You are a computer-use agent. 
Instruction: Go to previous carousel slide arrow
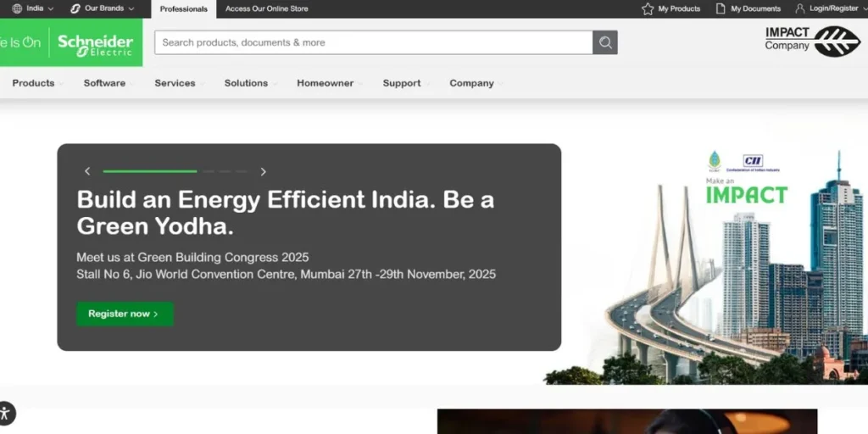(x=87, y=171)
